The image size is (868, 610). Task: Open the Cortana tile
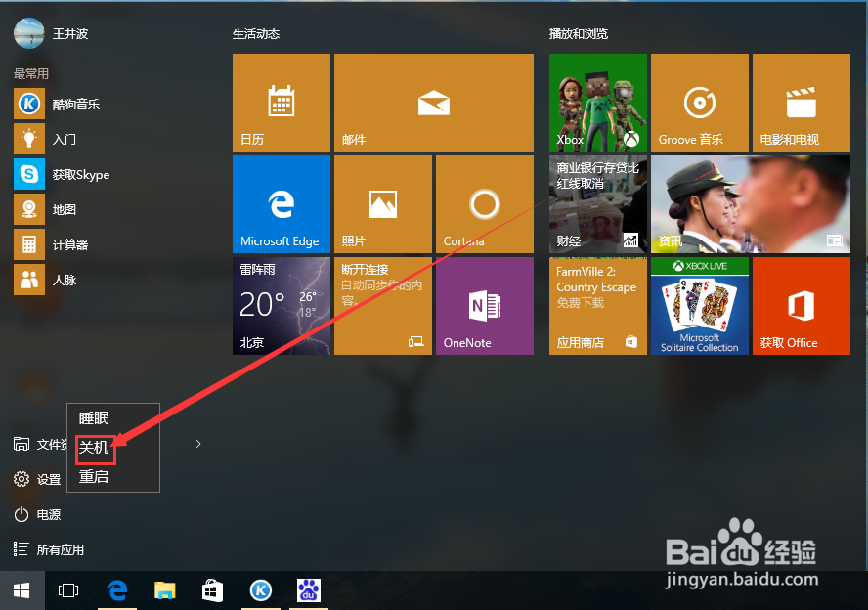(485, 204)
